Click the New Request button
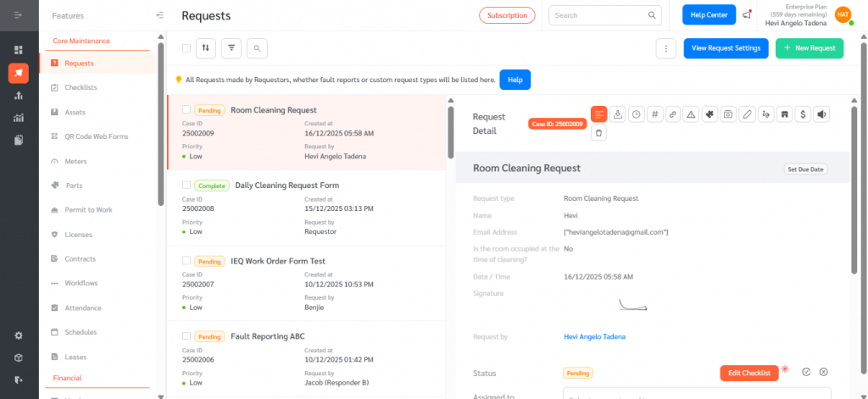This screenshot has width=868, height=399. [810, 48]
